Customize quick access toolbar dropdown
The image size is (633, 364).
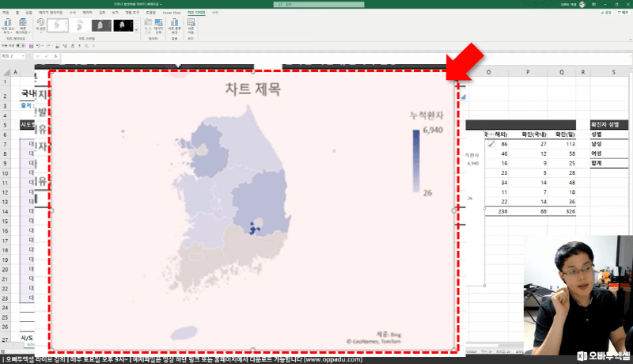93,46
